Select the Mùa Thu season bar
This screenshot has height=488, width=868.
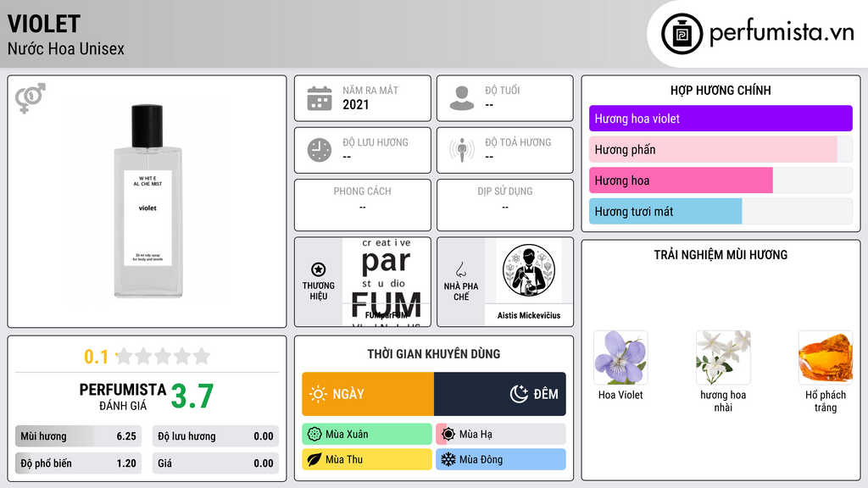[x=367, y=459]
